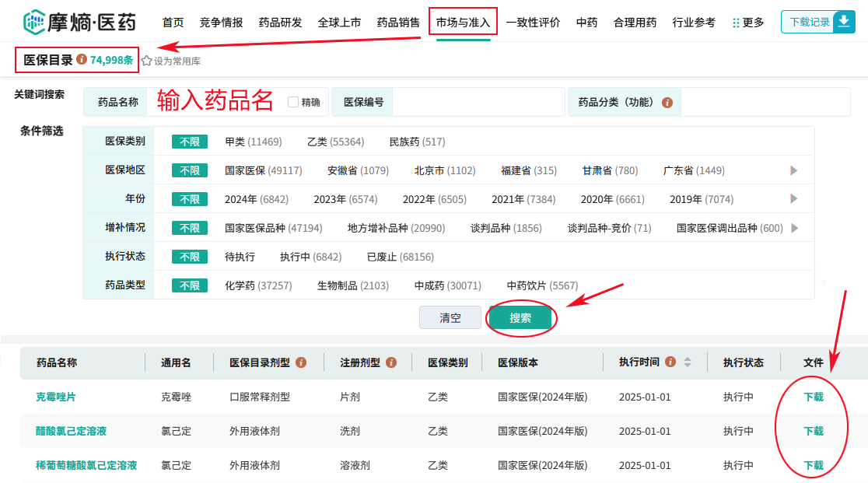868x483 pixels.
Task: Click the 执行时间 info icon
Action: pyautogui.click(x=670, y=361)
